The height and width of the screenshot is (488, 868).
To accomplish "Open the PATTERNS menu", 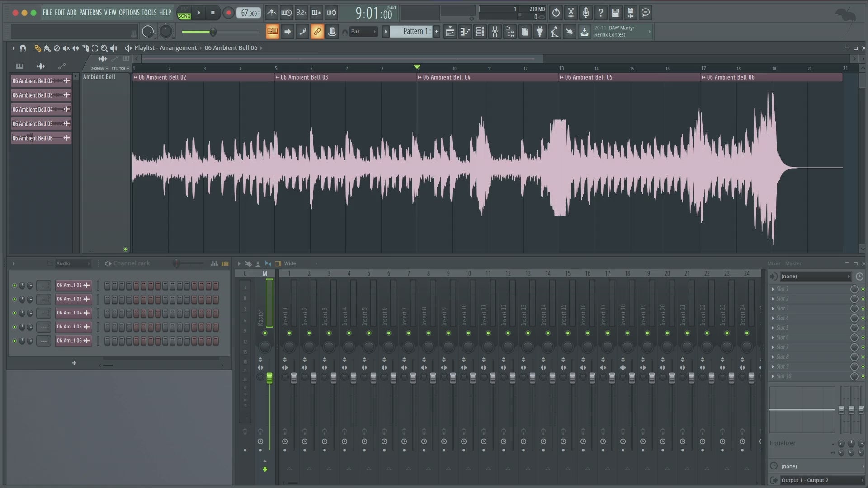I will [x=90, y=13].
